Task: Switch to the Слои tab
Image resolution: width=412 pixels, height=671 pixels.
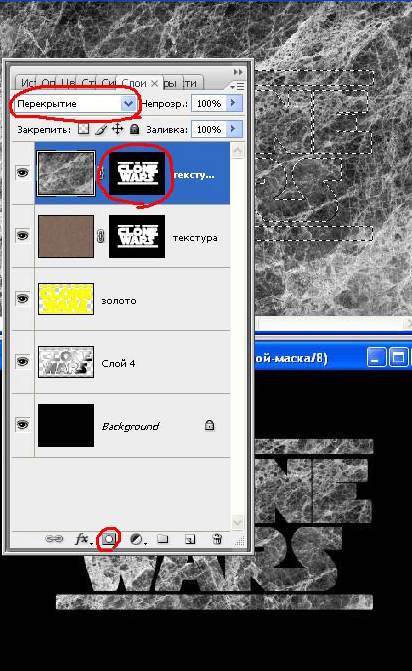Action: [x=134, y=83]
